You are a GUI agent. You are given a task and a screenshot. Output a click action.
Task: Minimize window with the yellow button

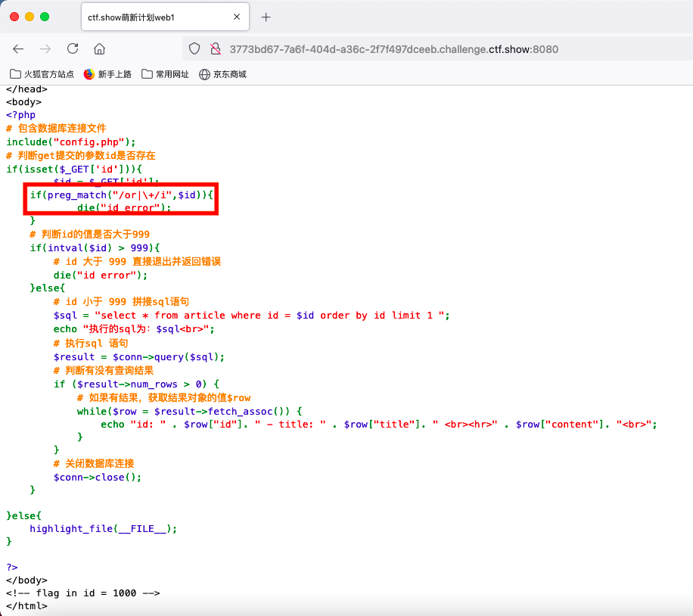click(30, 17)
